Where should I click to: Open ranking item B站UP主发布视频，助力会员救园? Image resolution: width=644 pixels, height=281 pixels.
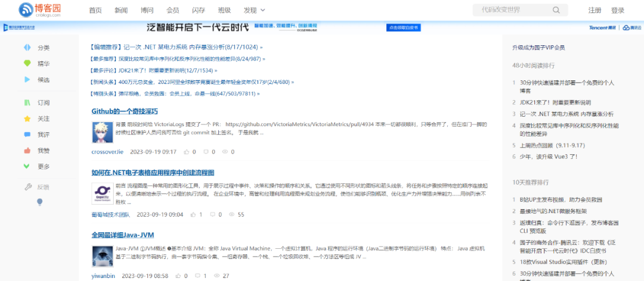coord(561,200)
